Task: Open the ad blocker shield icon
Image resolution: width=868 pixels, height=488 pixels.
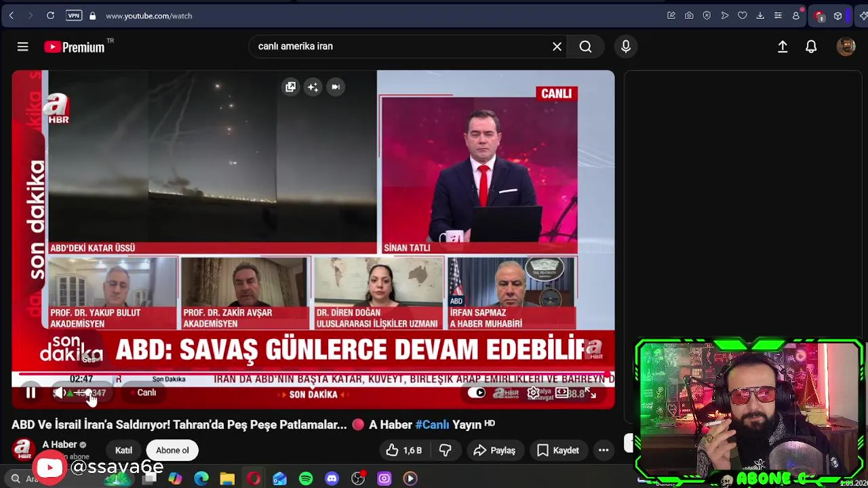Action: 707,16
